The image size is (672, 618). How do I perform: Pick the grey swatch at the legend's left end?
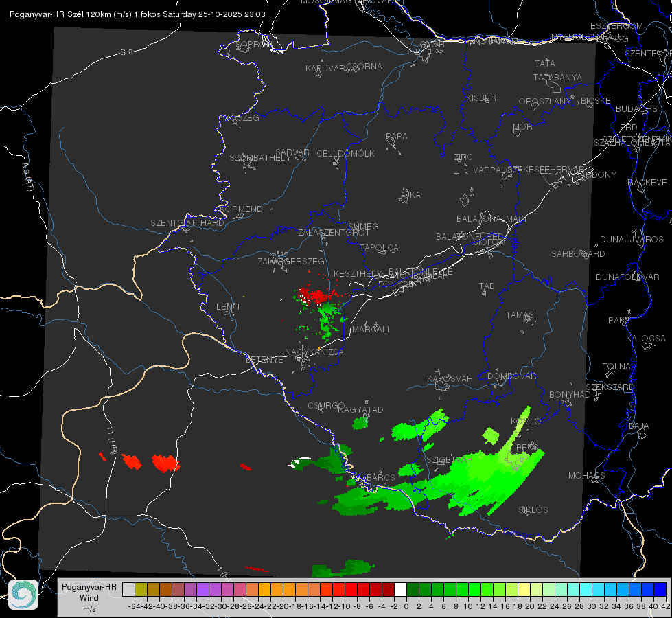(128, 590)
